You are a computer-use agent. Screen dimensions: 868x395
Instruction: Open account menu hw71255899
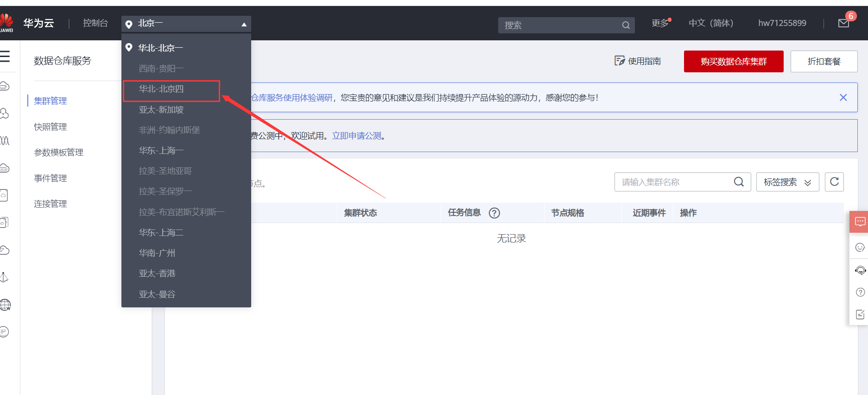coord(782,23)
